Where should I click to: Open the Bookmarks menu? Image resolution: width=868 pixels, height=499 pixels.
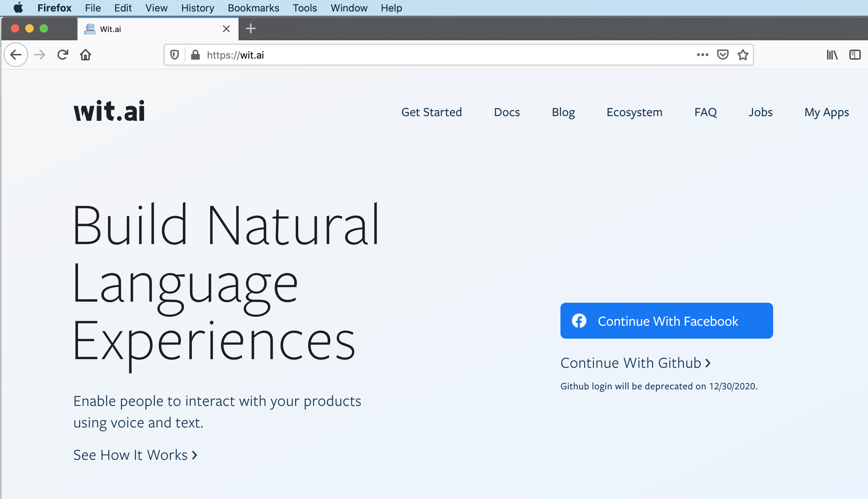(253, 8)
